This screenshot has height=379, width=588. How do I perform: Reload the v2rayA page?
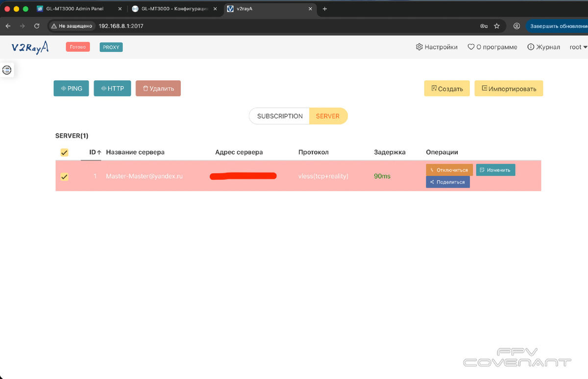[x=37, y=26]
